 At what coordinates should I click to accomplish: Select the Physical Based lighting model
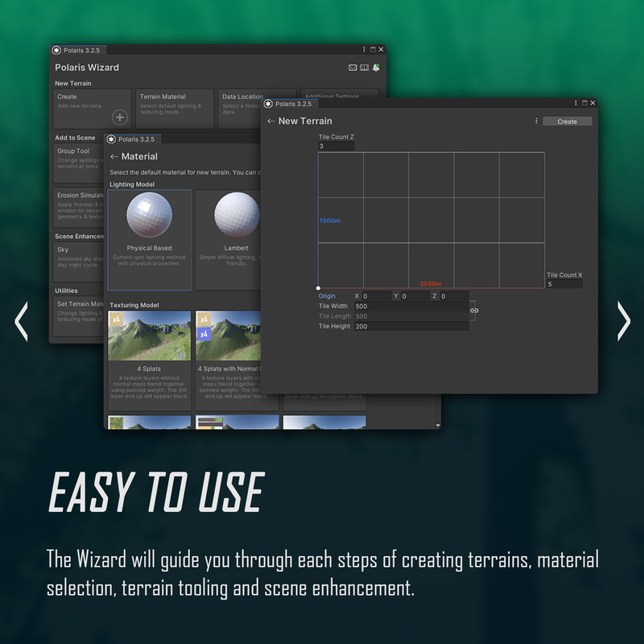[150, 240]
